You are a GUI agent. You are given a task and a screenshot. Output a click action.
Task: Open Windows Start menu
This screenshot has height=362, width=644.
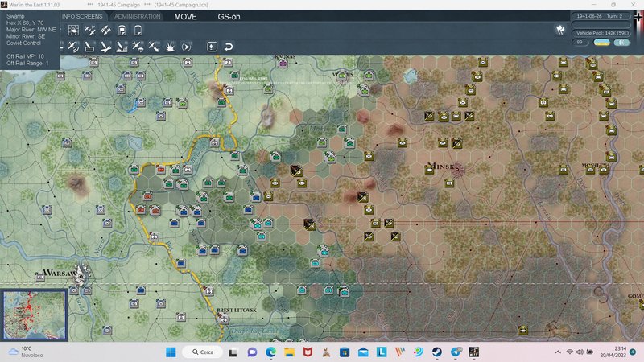pyautogui.click(x=171, y=352)
